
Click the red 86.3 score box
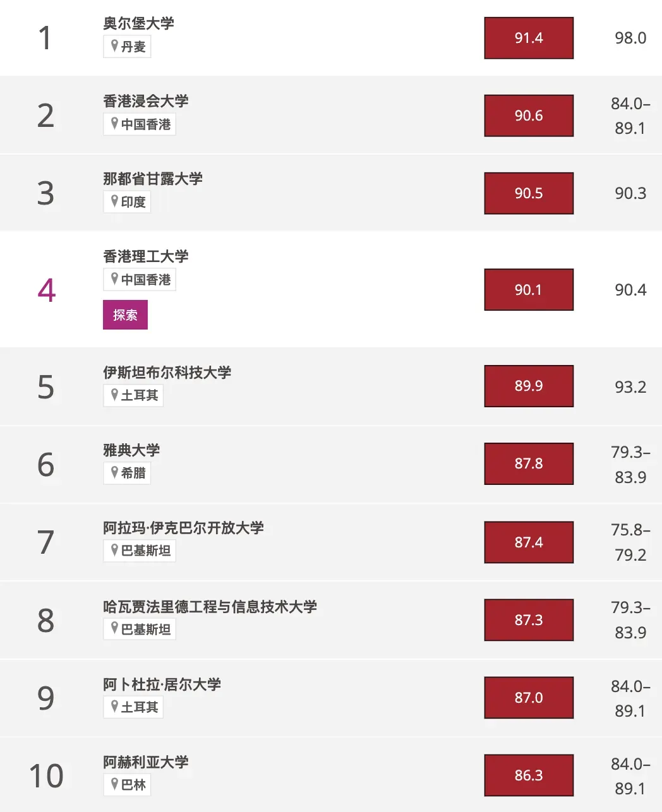pos(529,775)
